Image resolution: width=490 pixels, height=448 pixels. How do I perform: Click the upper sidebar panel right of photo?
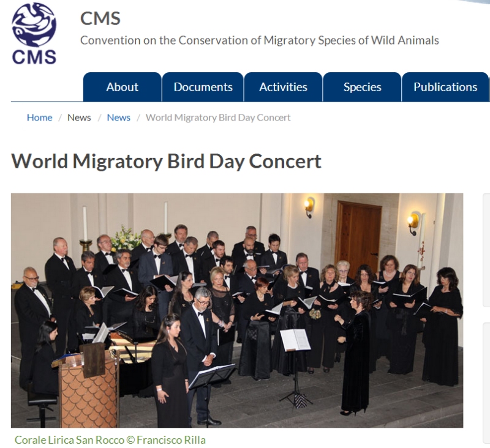486,250
